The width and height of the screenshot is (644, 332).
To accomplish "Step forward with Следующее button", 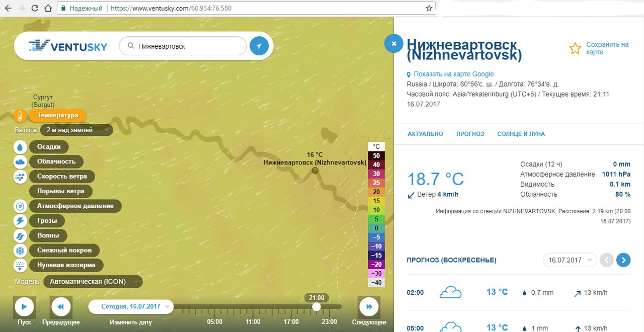I will [368, 306].
